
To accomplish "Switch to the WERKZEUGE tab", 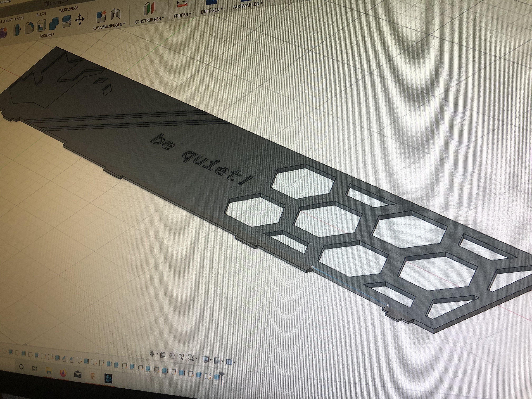I will click(69, 9).
